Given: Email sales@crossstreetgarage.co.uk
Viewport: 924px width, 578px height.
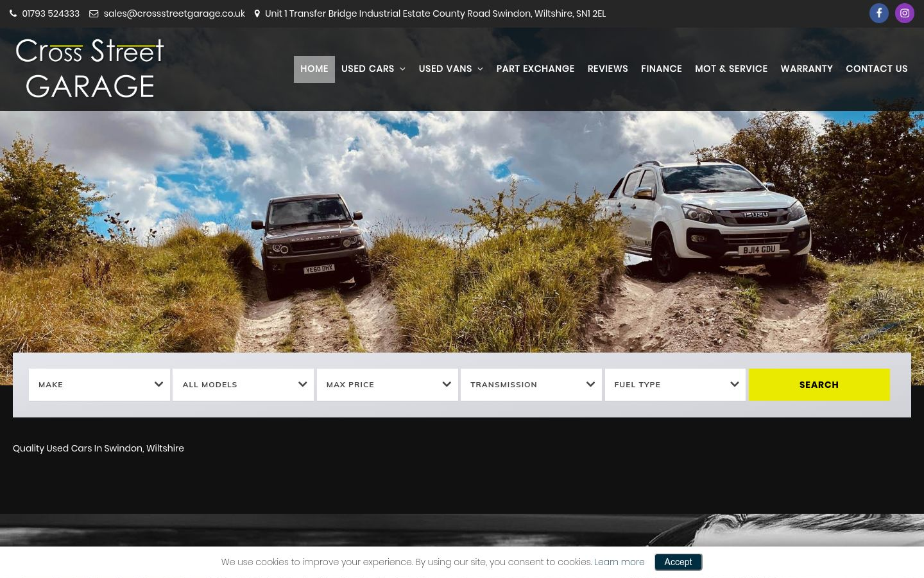Looking at the screenshot, I should coord(174,13).
